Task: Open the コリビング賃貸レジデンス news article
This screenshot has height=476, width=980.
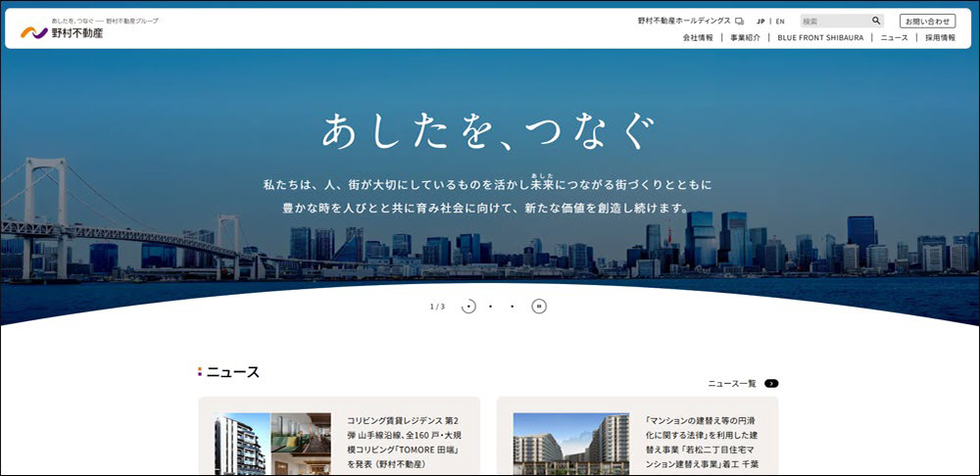Action: click(339, 436)
